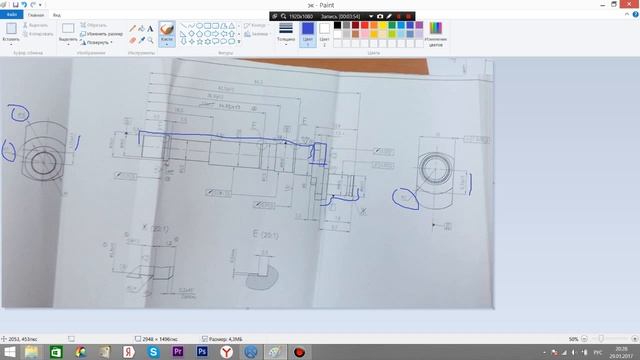Choose the curve shape
This screenshot has height=360, width=640.
coord(191,26)
